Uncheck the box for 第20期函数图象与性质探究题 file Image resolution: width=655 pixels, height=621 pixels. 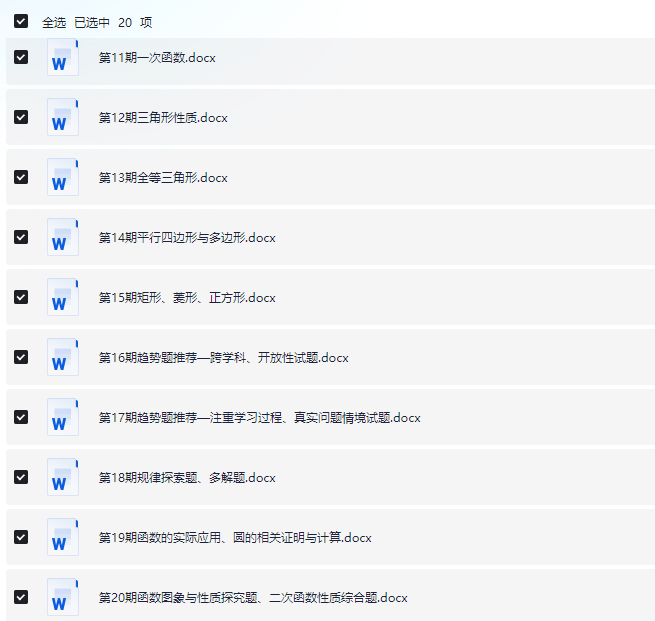click(x=21, y=597)
